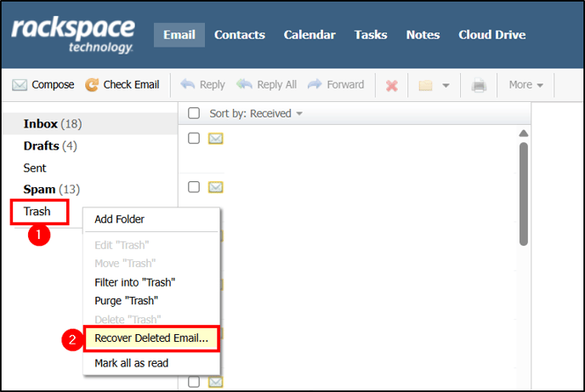Select Recover Deleted Email... option
This screenshot has width=585, height=392.
tap(151, 338)
